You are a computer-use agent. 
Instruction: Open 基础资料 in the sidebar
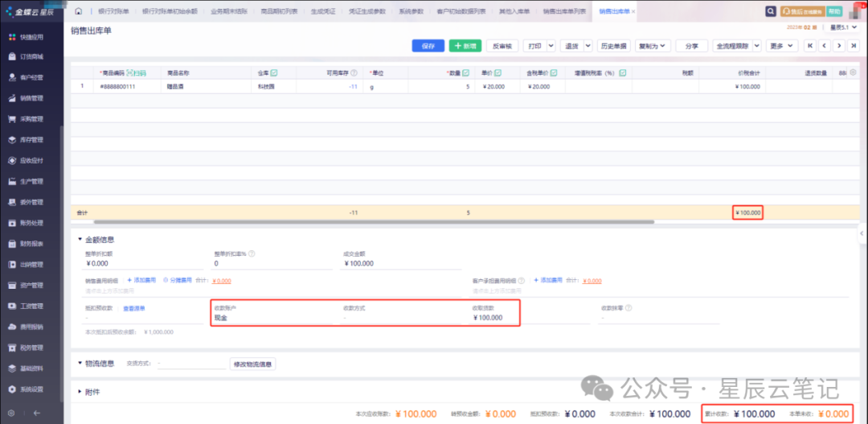(31, 368)
